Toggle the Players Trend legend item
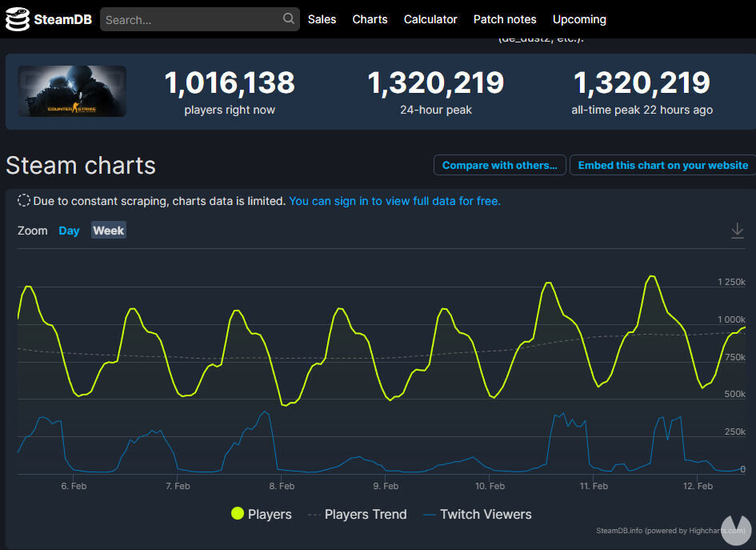The image size is (756, 550). [x=358, y=514]
